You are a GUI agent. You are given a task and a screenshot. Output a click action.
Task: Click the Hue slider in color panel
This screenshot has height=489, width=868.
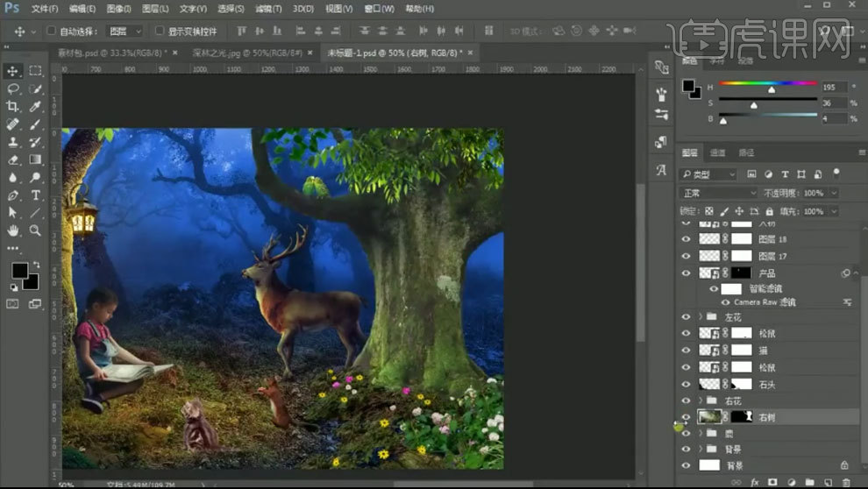click(x=768, y=83)
